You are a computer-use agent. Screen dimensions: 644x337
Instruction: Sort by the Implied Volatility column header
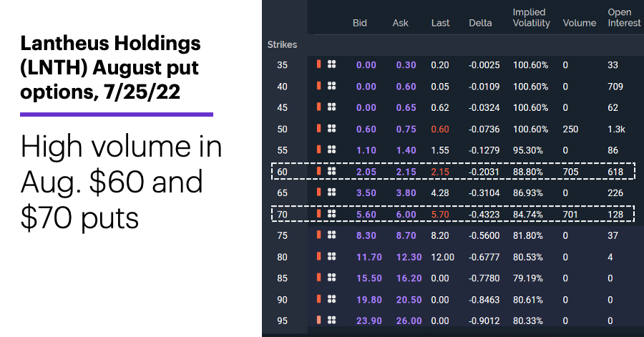tap(531, 18)
